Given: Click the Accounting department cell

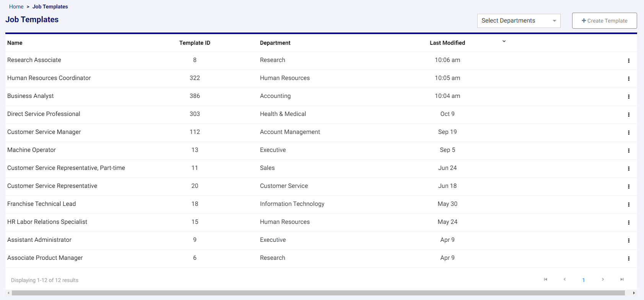Looking at the screenshot, I should (275, 96).
